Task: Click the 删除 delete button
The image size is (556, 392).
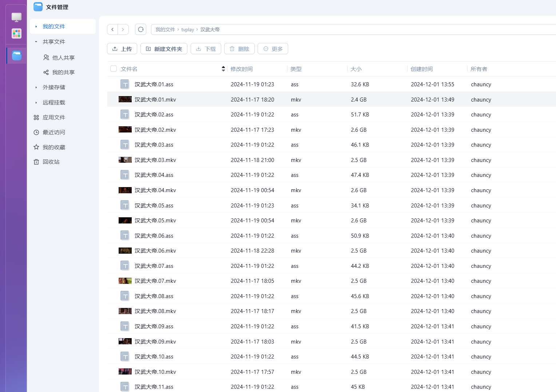Action: click(239, 49)
